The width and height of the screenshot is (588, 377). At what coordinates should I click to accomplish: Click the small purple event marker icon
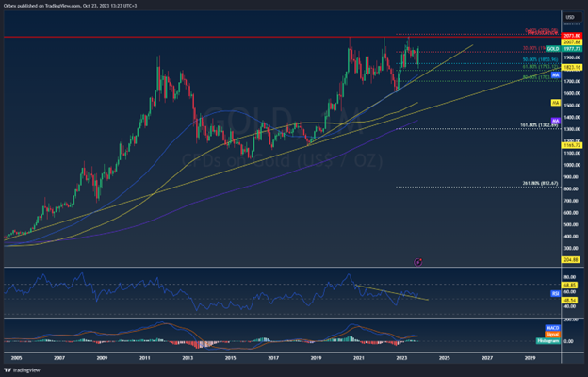pyautogui.click(x=417, y=260)
